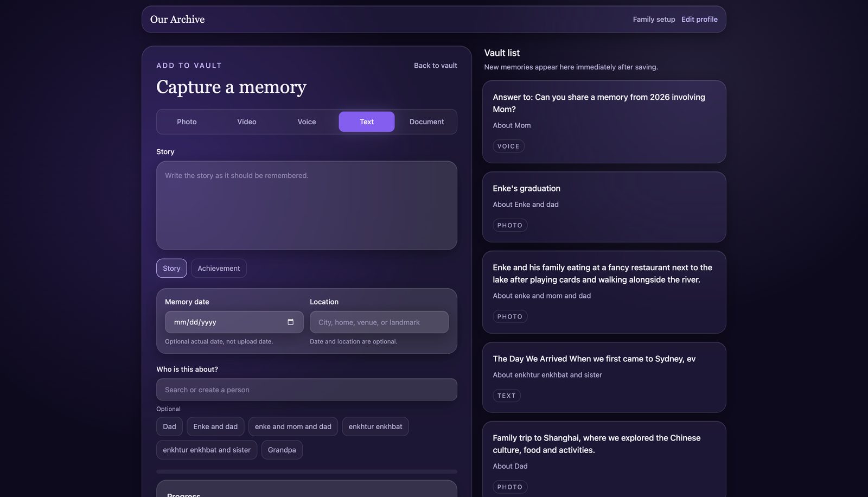Open the Family trip to Shanghai memory
Screen dimensions: 868x497
pyautogui.click(x=604, y=459)
